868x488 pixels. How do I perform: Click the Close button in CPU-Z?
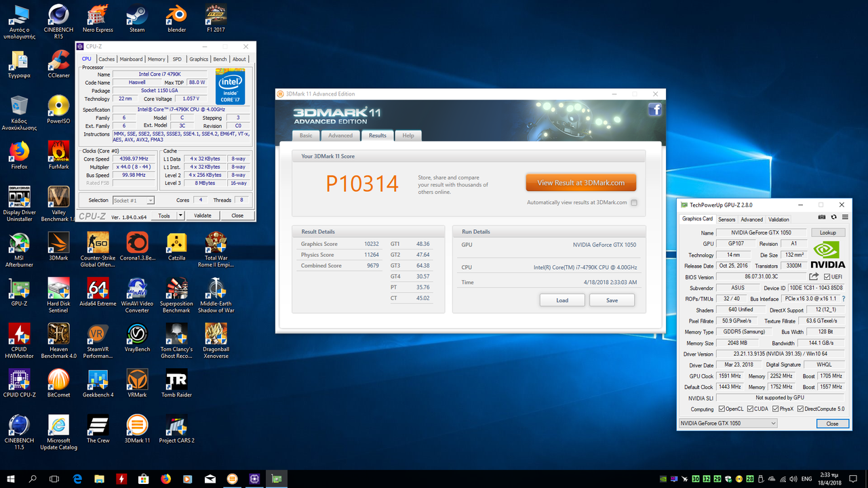(237, 216)
